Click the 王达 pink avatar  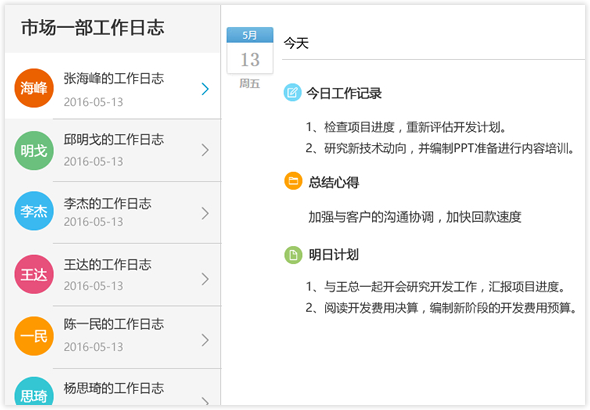(x=34, y=274)
